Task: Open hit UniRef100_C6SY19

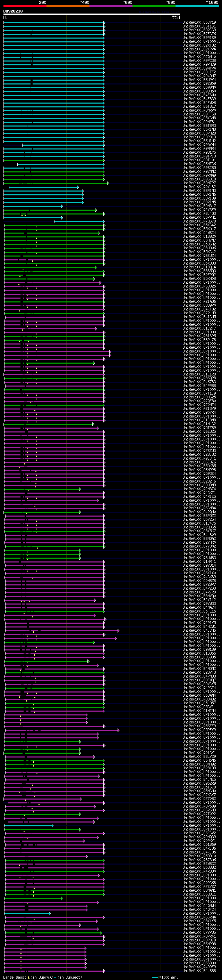Action: [x=199, y=23]
